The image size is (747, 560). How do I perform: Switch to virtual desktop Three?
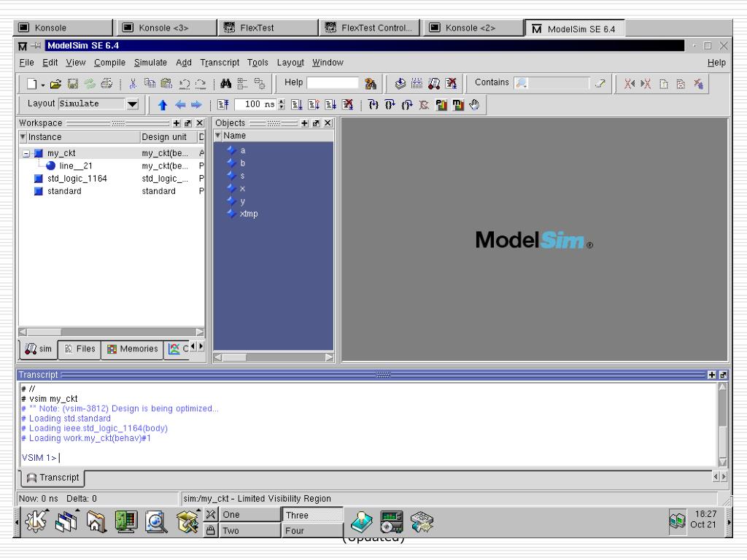(x=312, y=515)
